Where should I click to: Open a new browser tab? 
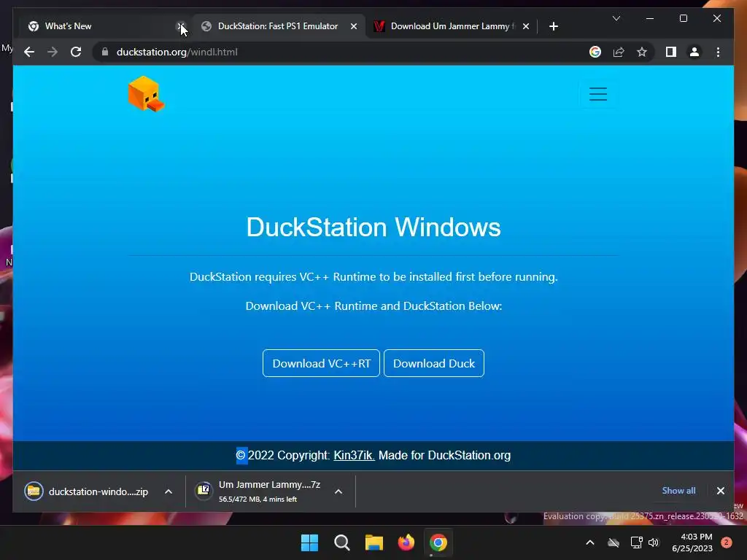553,26
